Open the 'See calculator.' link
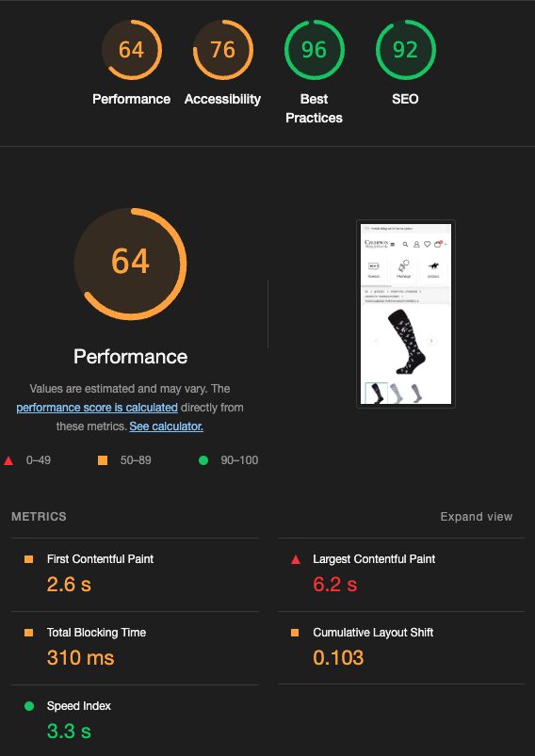The height and width of the screenshot is (756, 535). (x=167, y=426)
